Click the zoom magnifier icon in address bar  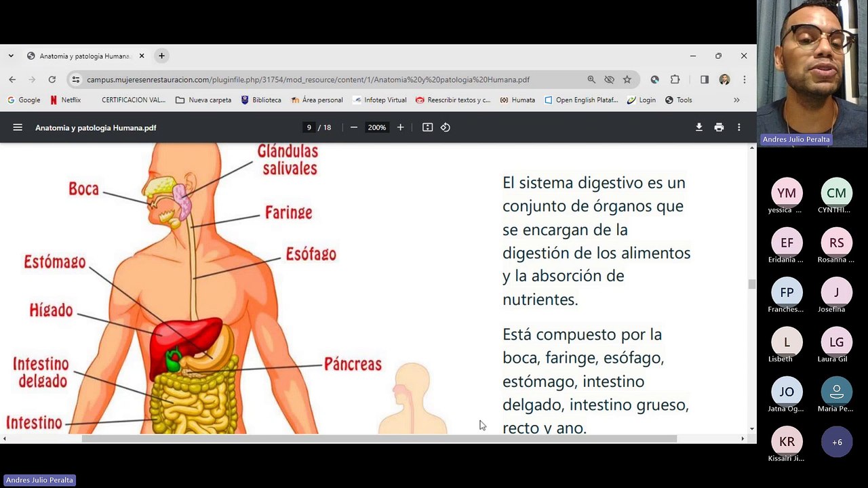click(591, 79)
